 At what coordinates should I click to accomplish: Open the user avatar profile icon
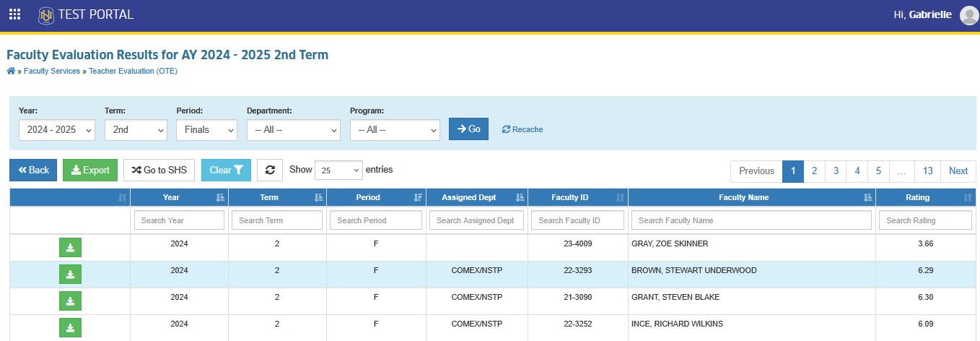pos(969,15)
